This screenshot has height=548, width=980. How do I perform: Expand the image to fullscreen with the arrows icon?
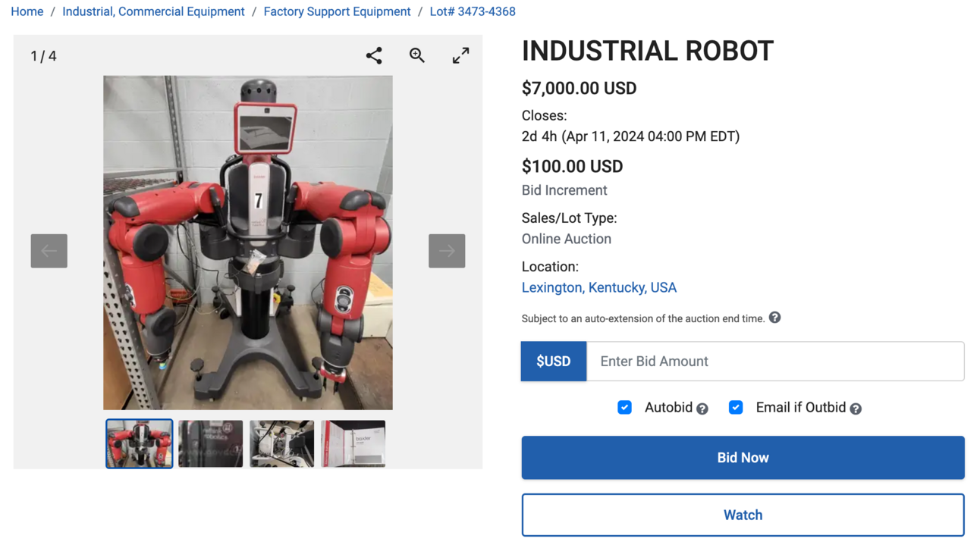point(460,55)
